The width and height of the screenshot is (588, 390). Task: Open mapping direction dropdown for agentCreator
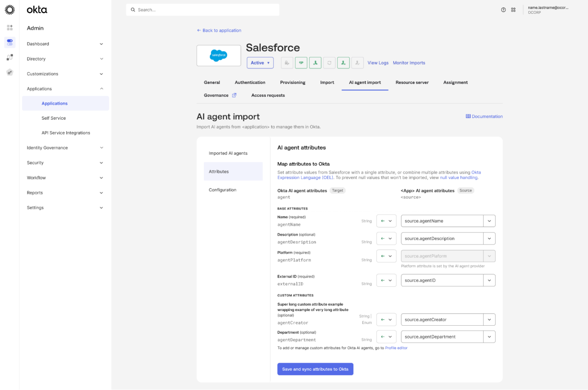386,319
